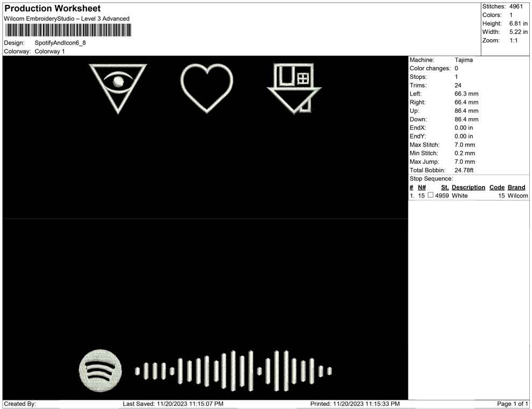532x409 pixels.
Task: Click 'Printed: 11/20/2023 11:15:33 PM'
Action: point(355,404)
